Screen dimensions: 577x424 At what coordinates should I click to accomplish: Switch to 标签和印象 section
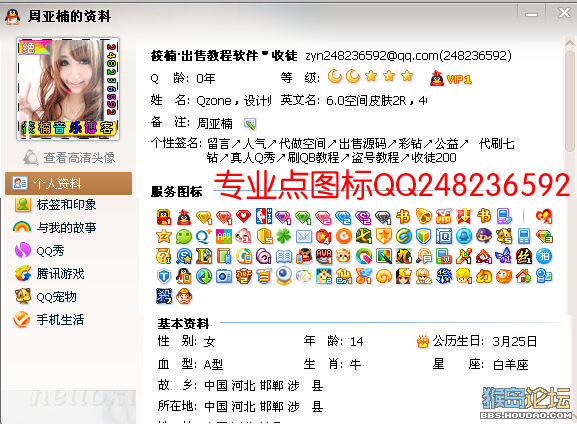[x=55, y=205]
